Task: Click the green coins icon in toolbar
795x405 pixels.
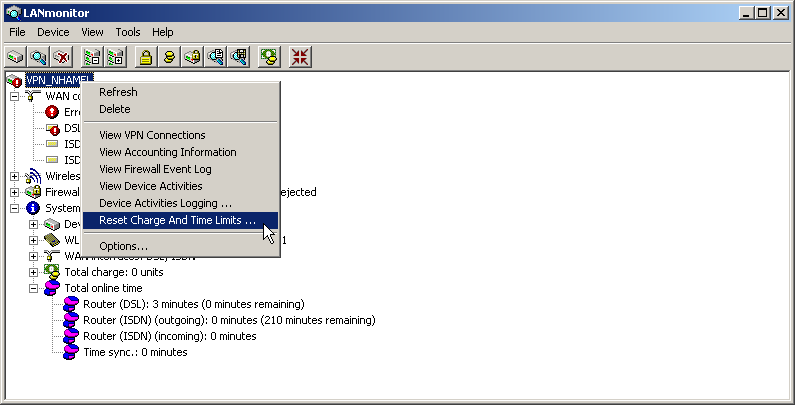Action: (x=268, y=57)
